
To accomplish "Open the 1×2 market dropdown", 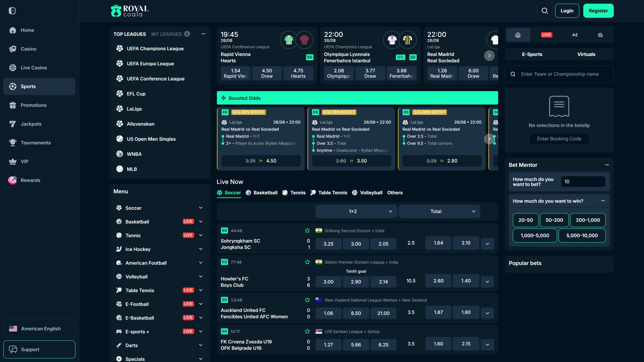I will [x=356, y=212].
